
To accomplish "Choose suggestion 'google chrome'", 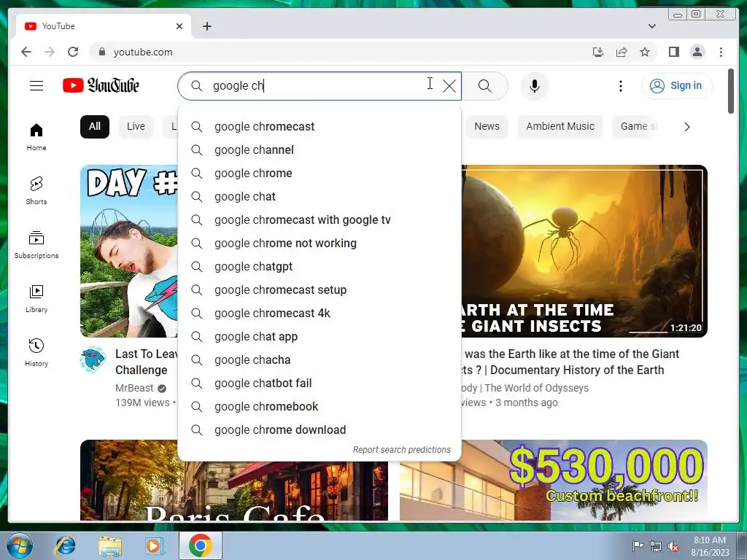I will coord(320,174).
